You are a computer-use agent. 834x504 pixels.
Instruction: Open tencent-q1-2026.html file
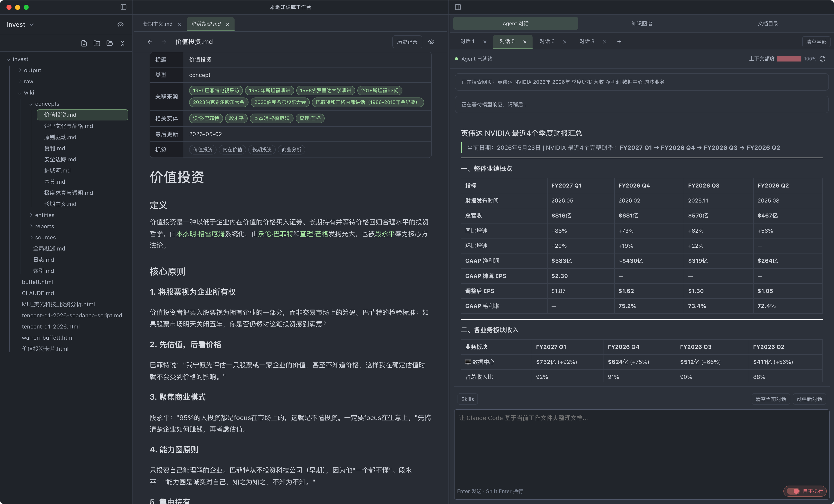pyautogui.click(x=51, y=326)
